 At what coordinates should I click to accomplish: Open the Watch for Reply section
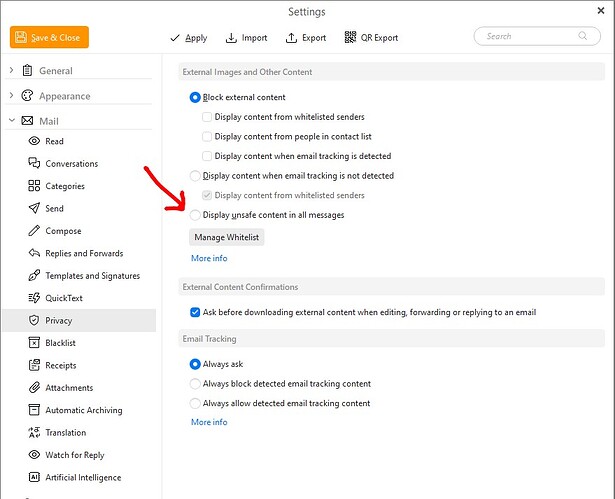(74, 455)
